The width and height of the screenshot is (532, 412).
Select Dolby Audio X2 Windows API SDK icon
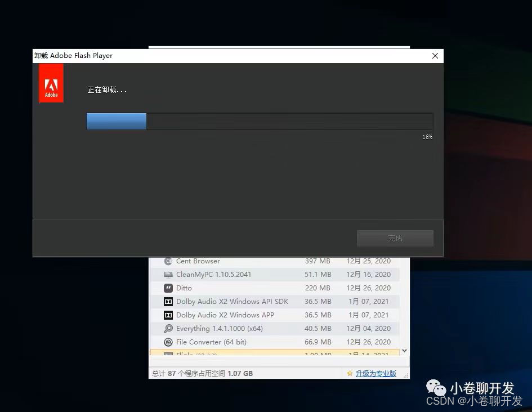(168, 302)
